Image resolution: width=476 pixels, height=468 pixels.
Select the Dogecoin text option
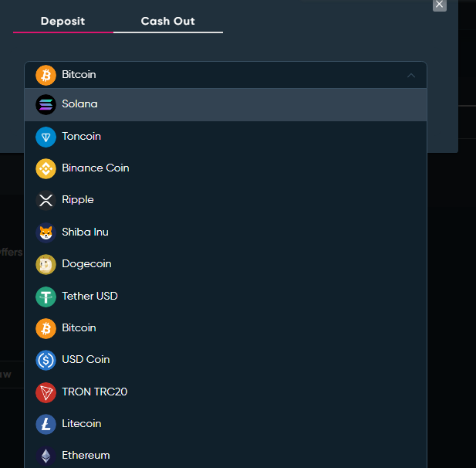[x=86, y=264]
